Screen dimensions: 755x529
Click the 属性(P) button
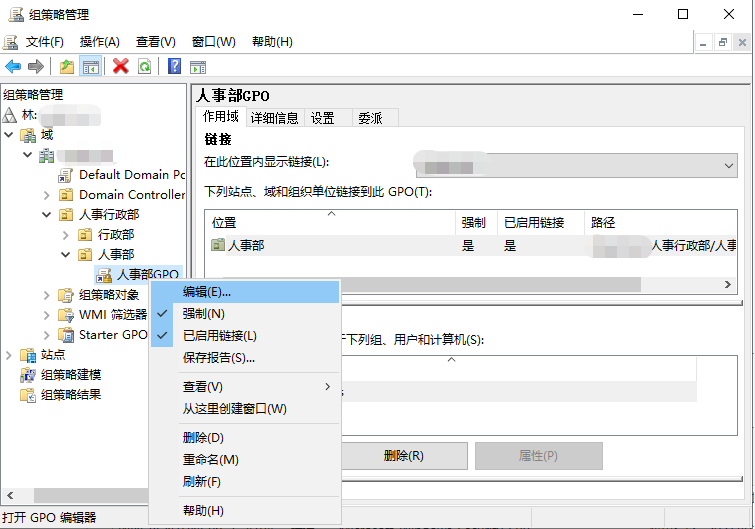pos(538,455)
